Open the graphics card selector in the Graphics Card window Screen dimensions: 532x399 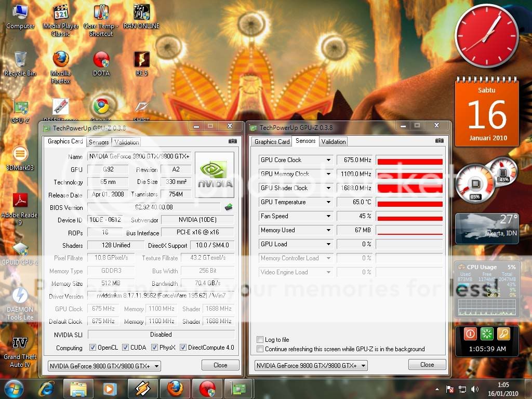[x=104, y=366]
